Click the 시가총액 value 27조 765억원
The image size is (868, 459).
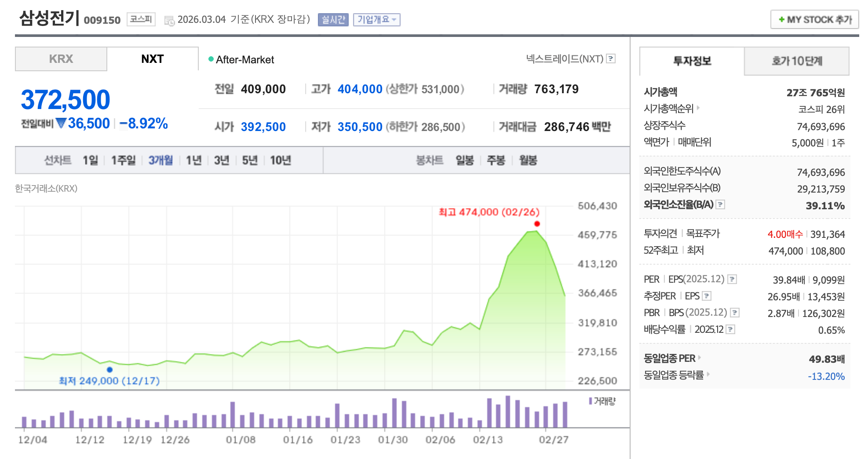[816, 92]
